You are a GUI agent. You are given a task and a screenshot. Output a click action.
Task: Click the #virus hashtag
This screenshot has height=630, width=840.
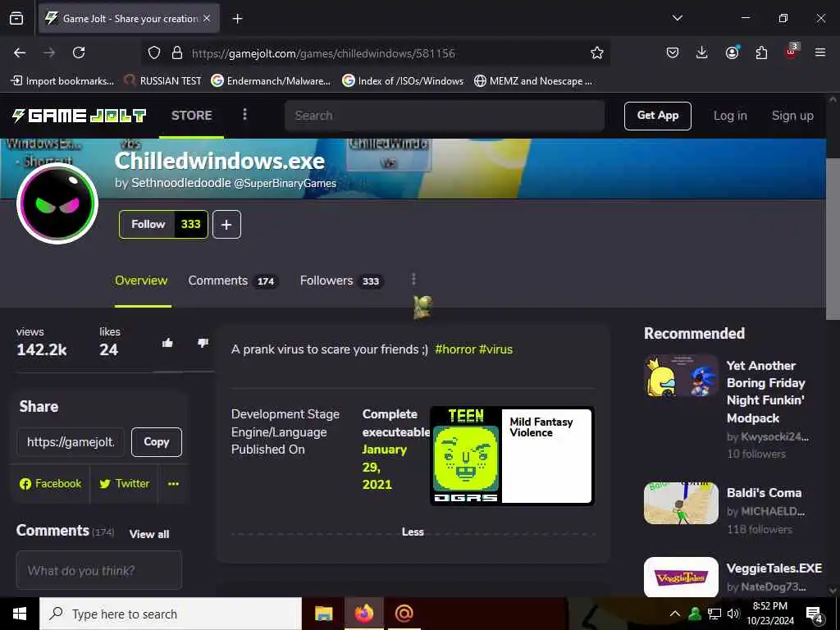[x=495, y=349]
